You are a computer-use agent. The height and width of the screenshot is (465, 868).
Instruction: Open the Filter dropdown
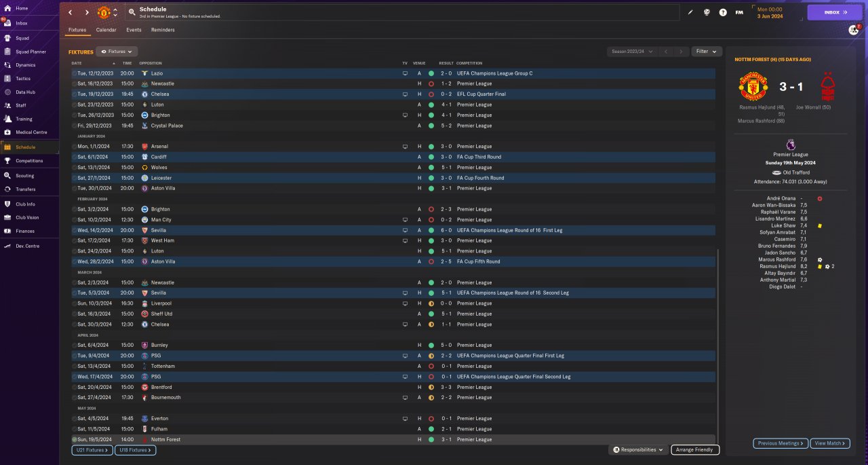(x=707, y=52)
